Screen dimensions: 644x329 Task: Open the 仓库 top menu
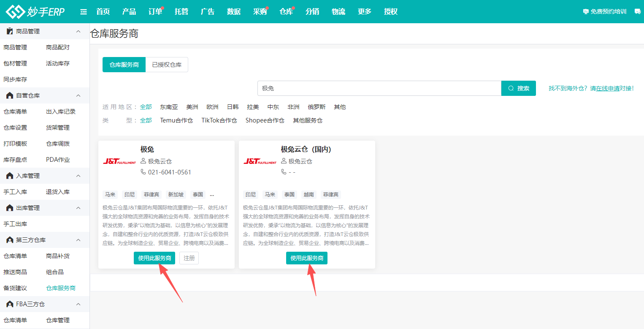pyautogui.click(x=286, y=12)
